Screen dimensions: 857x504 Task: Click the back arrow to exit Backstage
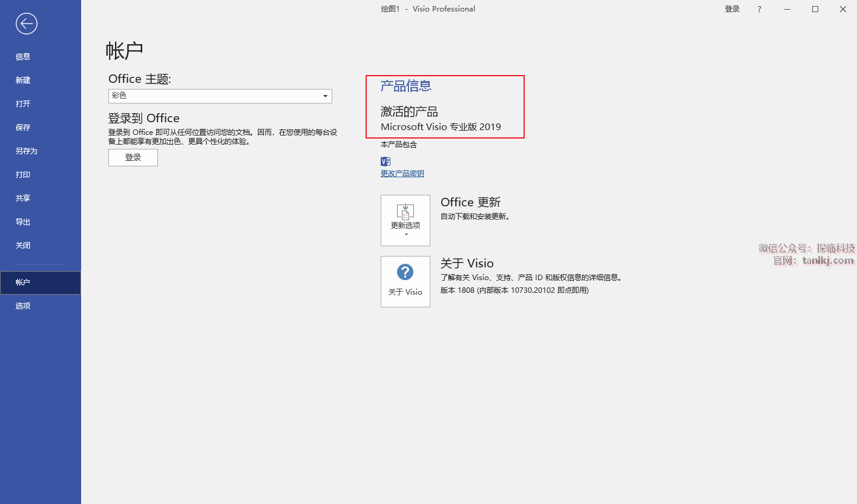(27, 24)
